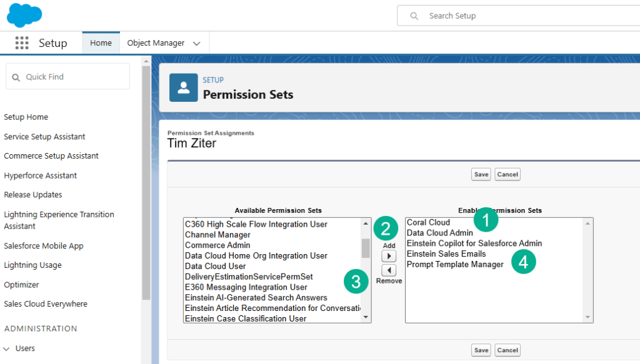Click the Remove left-arrow button
This screenshot has height=364, width=640.
pyautogui.click(x=389, y=270)
